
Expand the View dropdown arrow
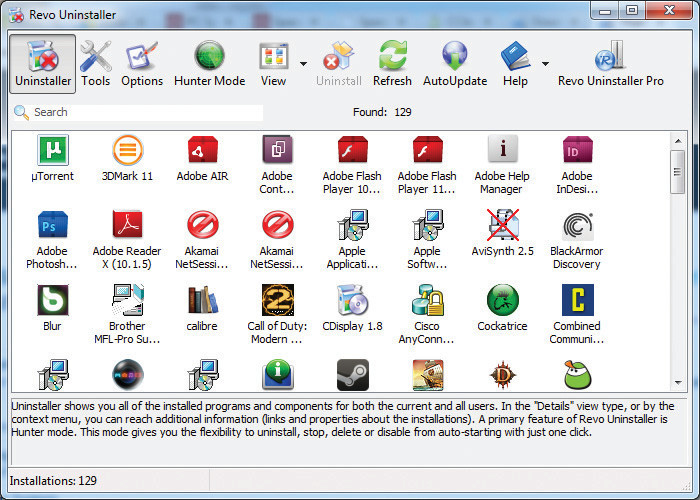coord(303,63)
